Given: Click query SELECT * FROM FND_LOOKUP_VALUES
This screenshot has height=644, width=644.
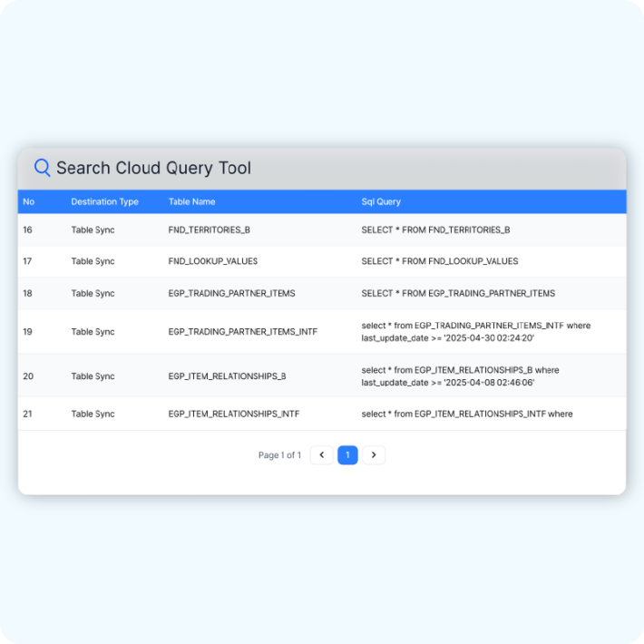Looking at the screenshot, I should point(440,261).
